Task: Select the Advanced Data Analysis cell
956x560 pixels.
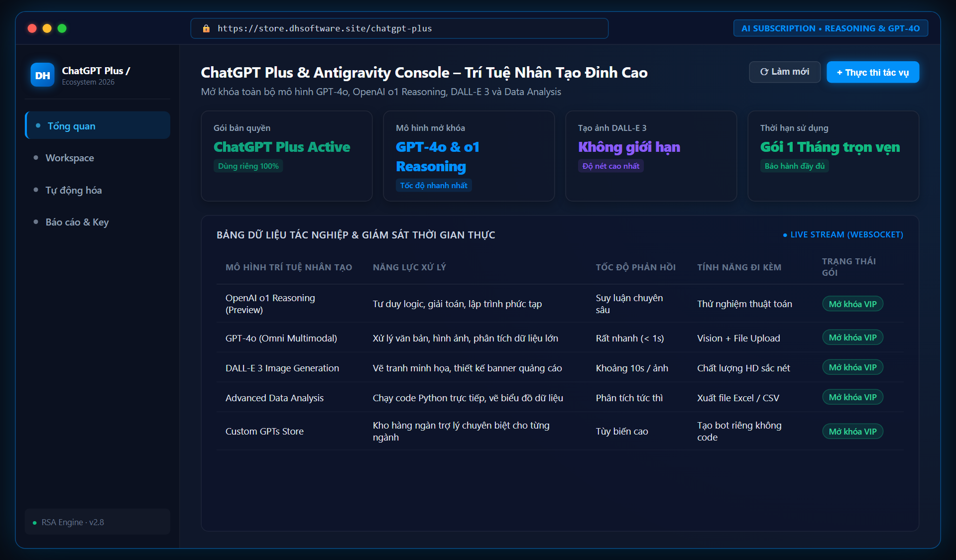Action: coord(274,398)
